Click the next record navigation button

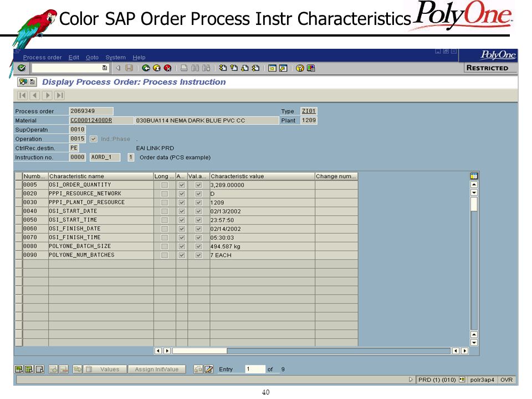point(48,95)
